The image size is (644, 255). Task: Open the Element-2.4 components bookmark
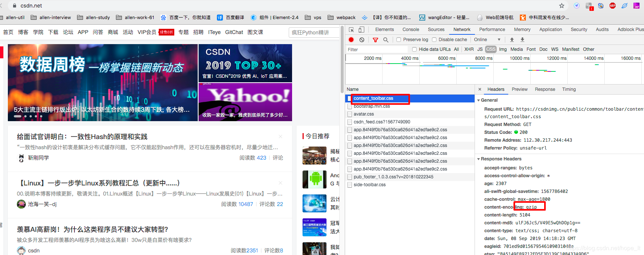[x=275, y=18]
